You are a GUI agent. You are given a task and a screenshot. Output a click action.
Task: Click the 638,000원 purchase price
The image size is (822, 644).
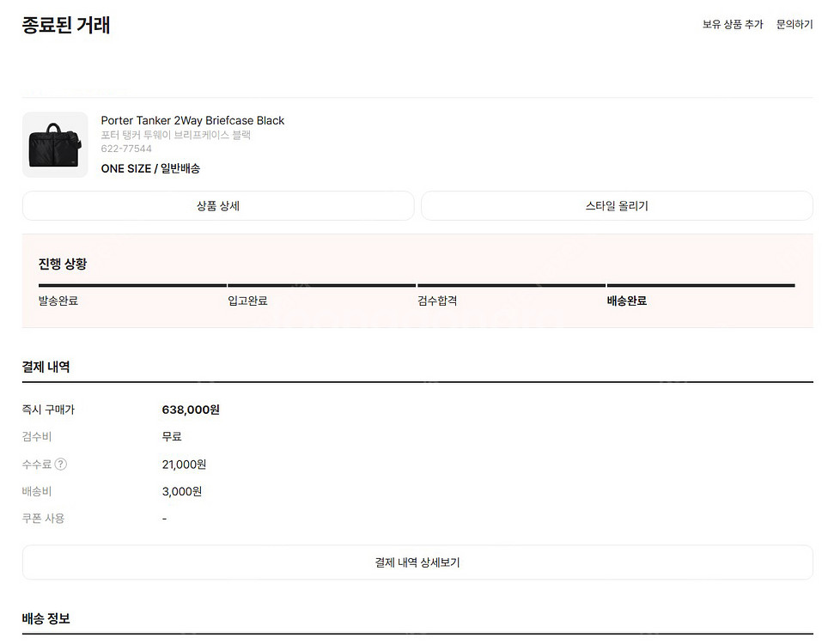(191, 410)
